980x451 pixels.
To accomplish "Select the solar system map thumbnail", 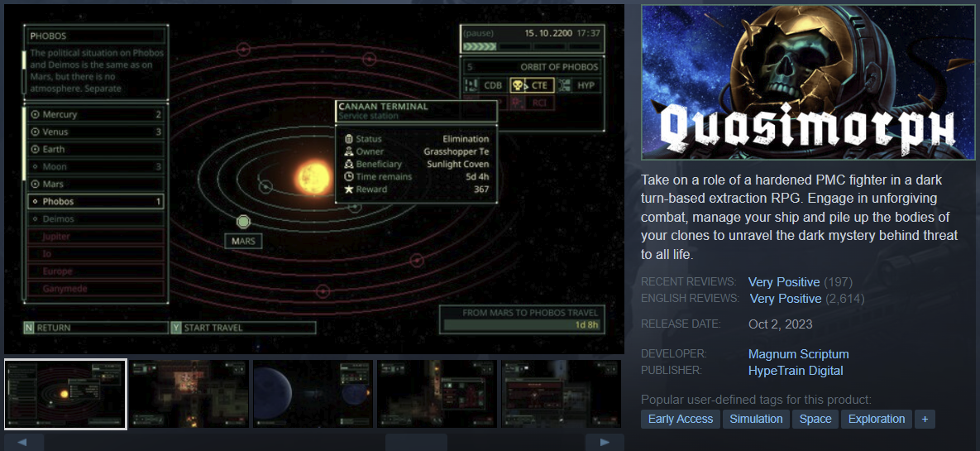I will (65, 394).
